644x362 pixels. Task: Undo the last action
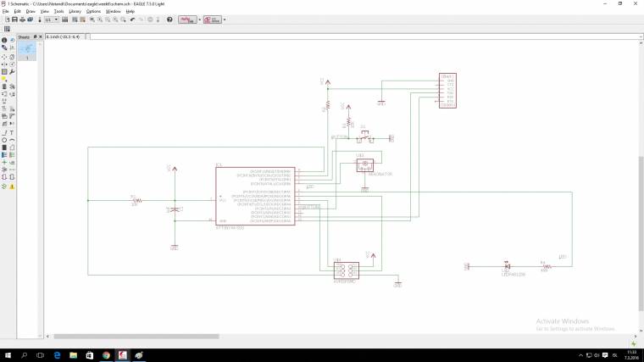132,19
